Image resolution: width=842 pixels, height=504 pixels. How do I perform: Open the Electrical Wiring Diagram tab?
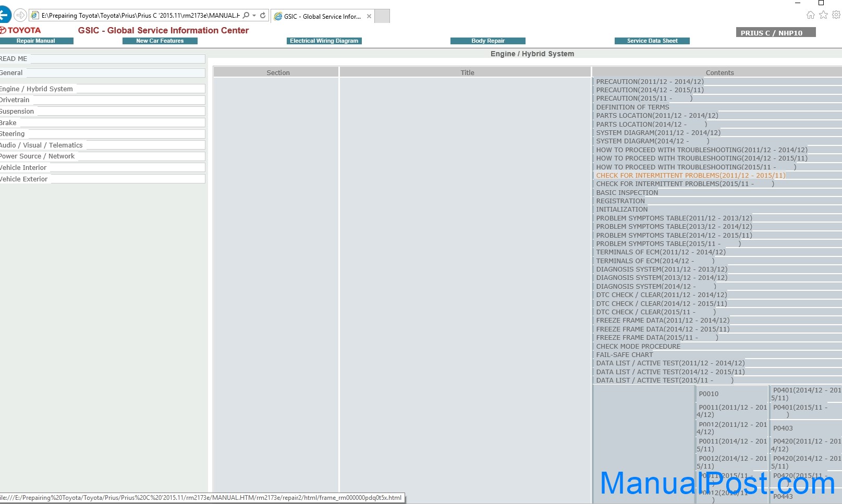point(324,41)
